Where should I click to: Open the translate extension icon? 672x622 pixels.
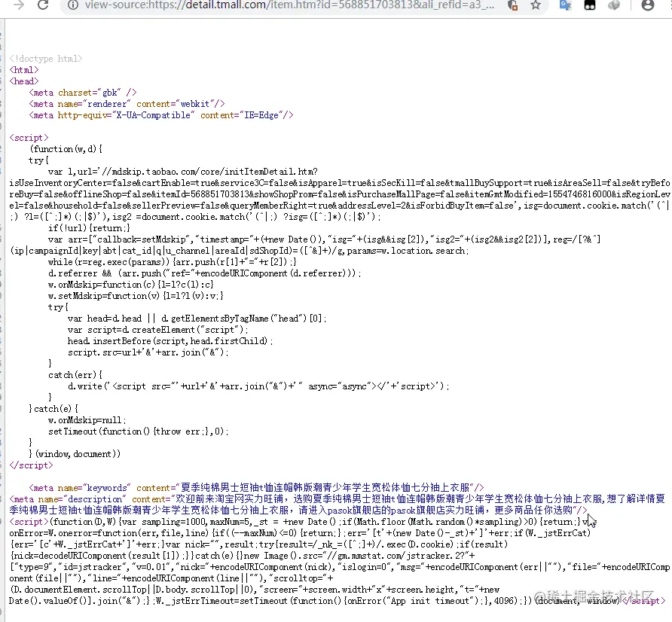point(565,5)
